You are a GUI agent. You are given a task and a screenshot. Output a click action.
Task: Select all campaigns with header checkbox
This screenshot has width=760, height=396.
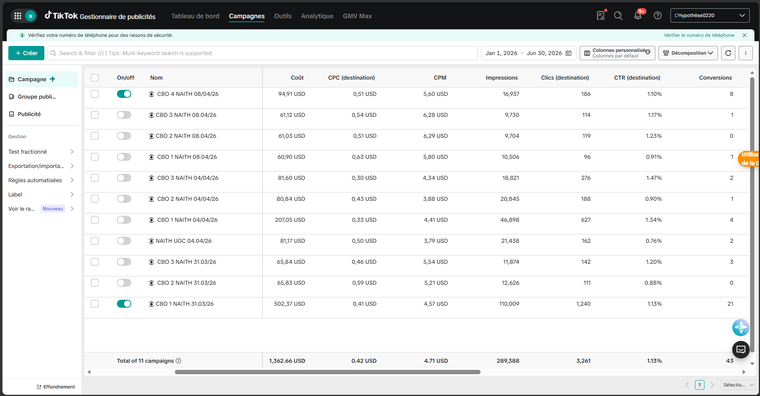coord(95,78)
